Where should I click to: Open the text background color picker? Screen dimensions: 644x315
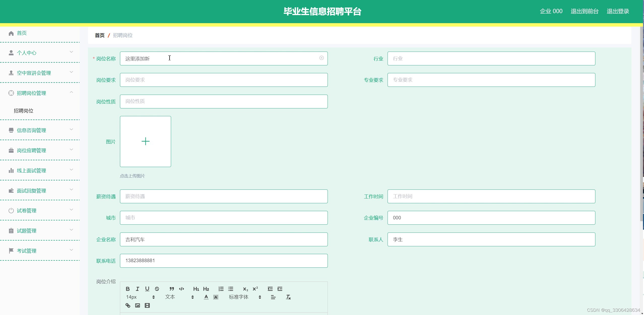click(216, 297)
